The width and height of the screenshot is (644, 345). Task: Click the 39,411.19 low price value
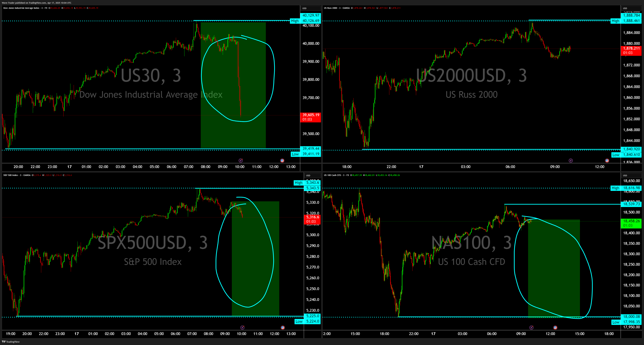pyautogui.click(x=310, y=154)
